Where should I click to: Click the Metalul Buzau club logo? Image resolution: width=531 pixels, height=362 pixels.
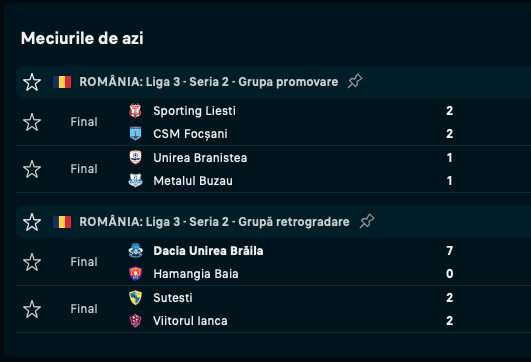point(135,180)
